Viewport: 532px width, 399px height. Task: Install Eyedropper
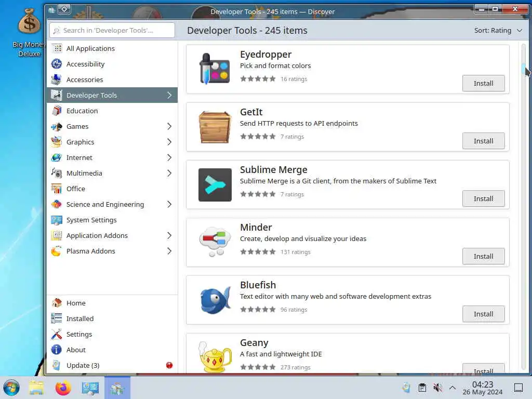coord(483,83)
